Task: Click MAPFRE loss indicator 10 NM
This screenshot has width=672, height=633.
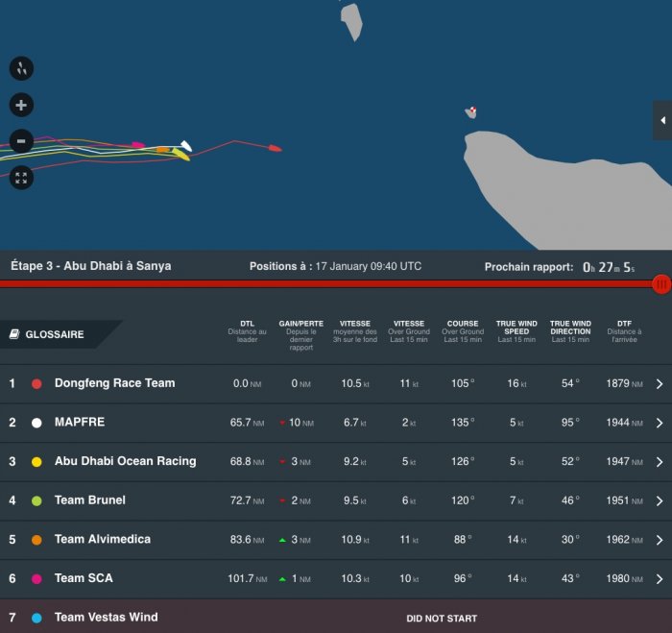Action: click(x=297, y=423)
